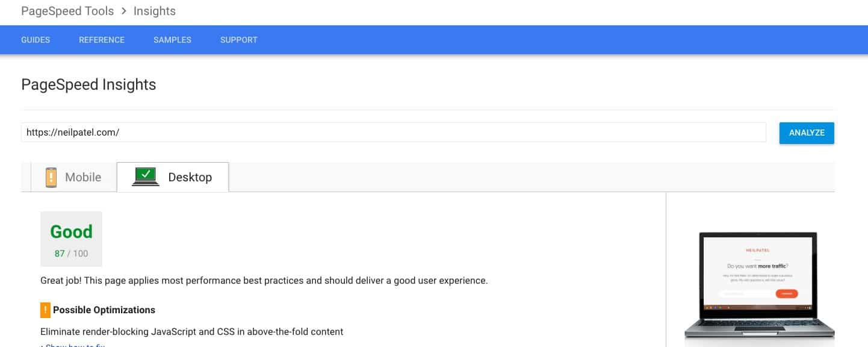Viewport: 868px width, 347px height.
Task: Click the Possible Optimizations heading text
Action: (104, 310)
